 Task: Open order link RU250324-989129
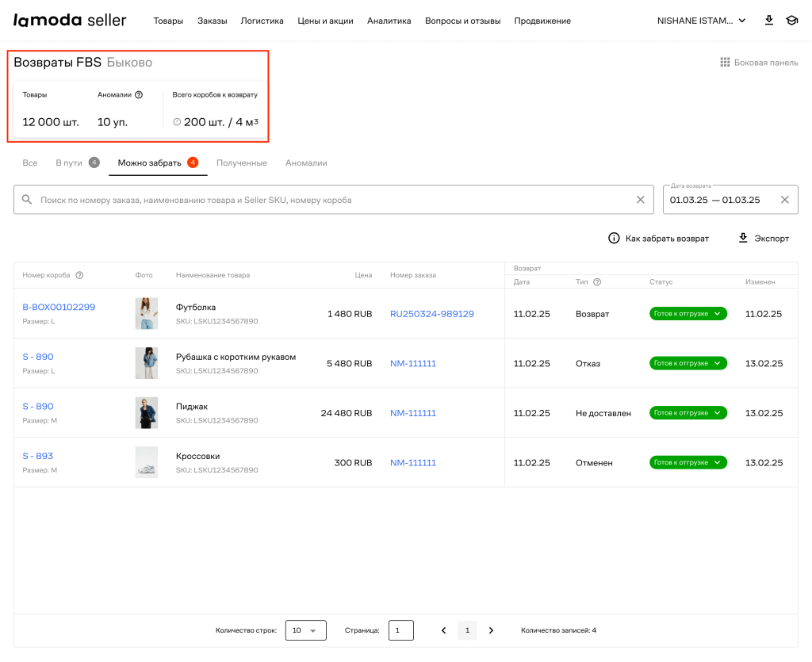[431, 314]
